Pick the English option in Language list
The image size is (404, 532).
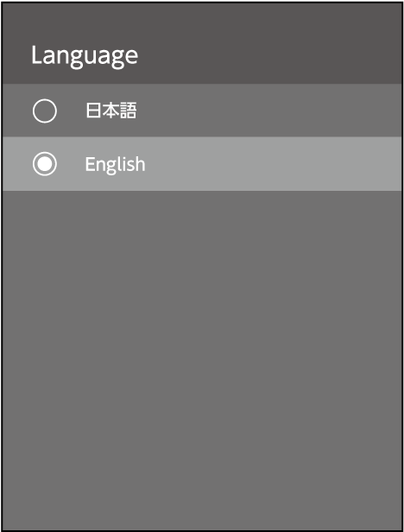click(x=202, y=164)
